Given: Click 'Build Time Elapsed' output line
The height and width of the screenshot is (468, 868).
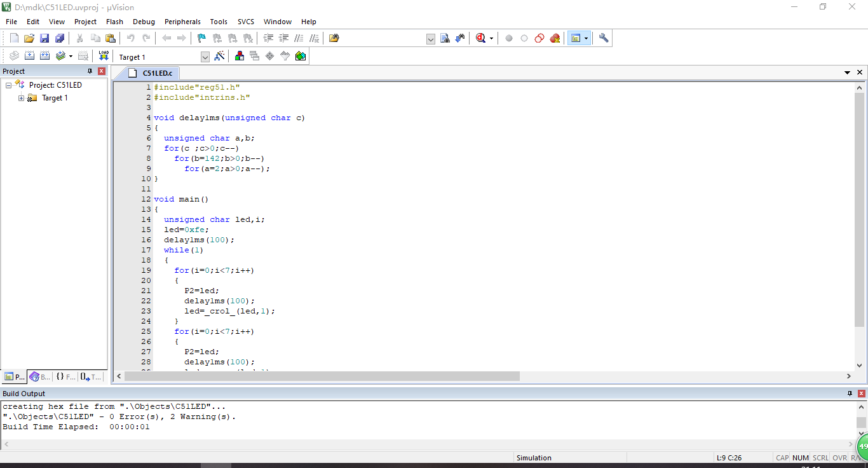Looking at the screenshot, I should [76, 427].
